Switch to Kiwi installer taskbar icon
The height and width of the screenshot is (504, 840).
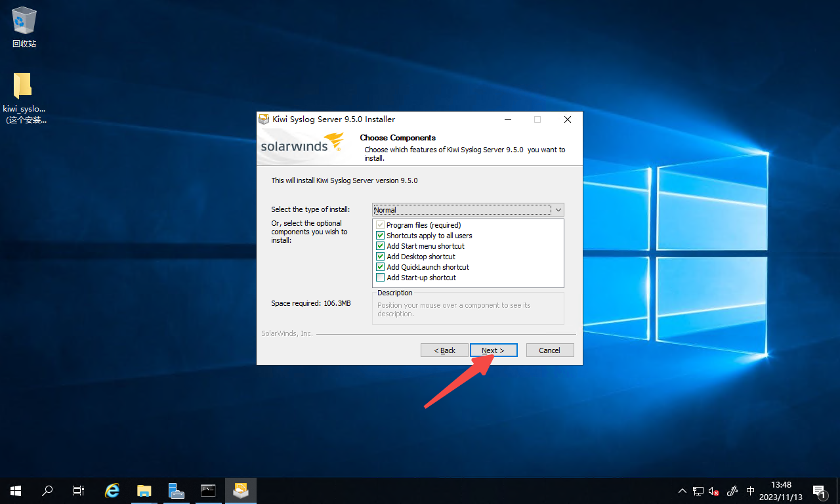(x=241, y=490)
